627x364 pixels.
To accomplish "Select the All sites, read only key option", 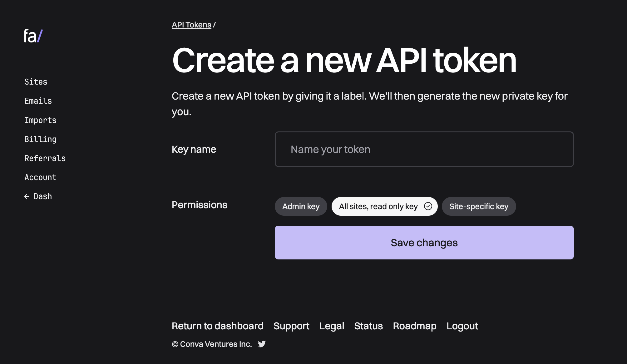I will click(x=384, y=206).
